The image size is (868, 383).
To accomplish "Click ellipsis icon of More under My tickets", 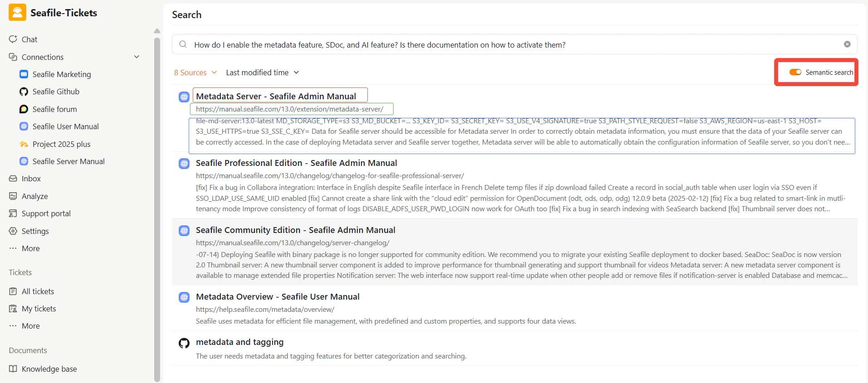I will tap(13, 326).
